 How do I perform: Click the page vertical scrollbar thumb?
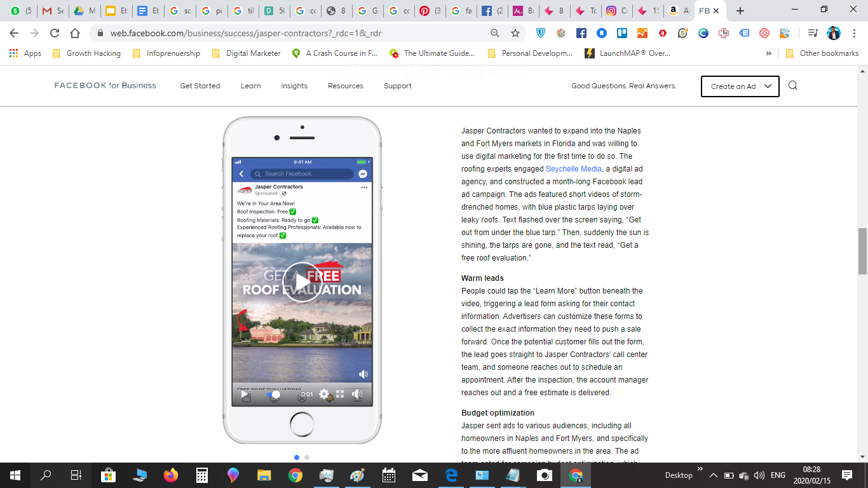(x=862, y=251)
